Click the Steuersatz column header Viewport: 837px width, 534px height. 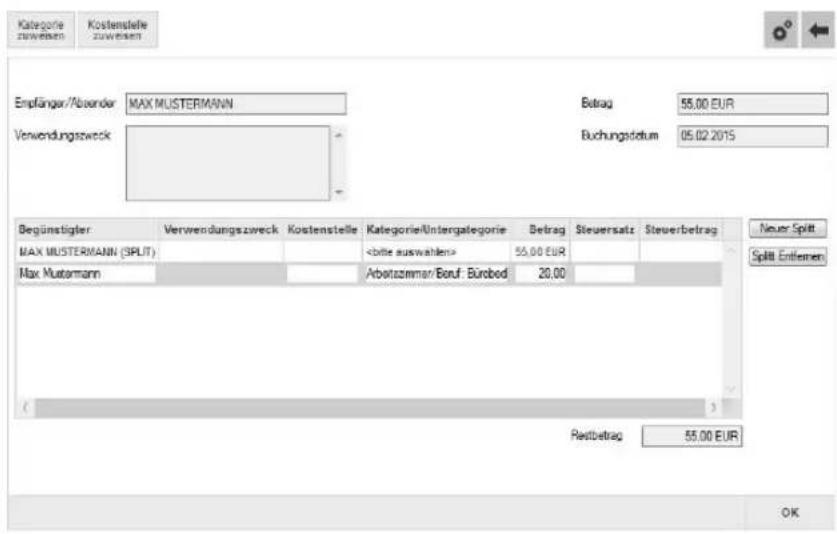pos(605,230)
